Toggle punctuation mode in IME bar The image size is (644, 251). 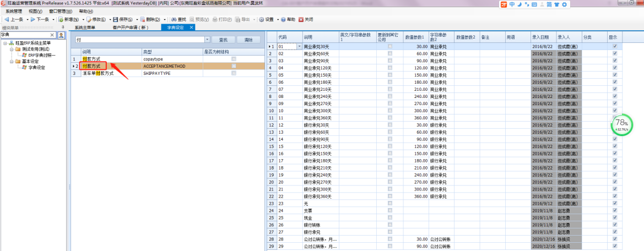[x=526, y=4]
